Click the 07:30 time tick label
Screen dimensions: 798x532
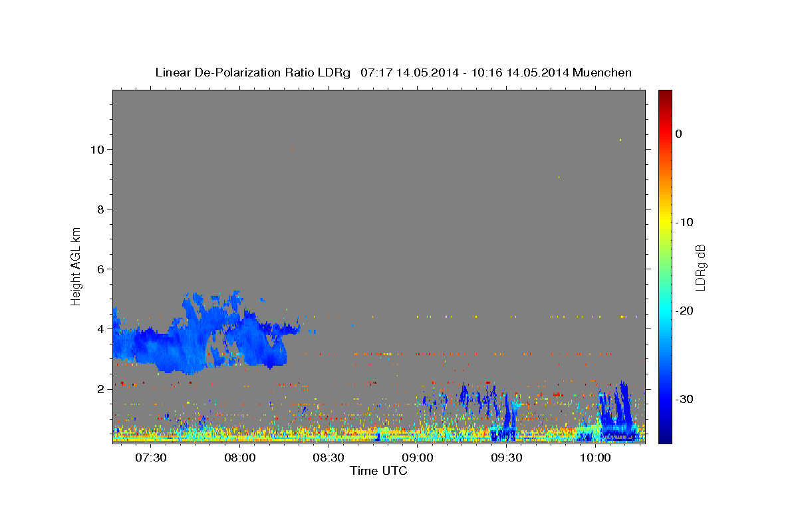(x=151, y=458)
